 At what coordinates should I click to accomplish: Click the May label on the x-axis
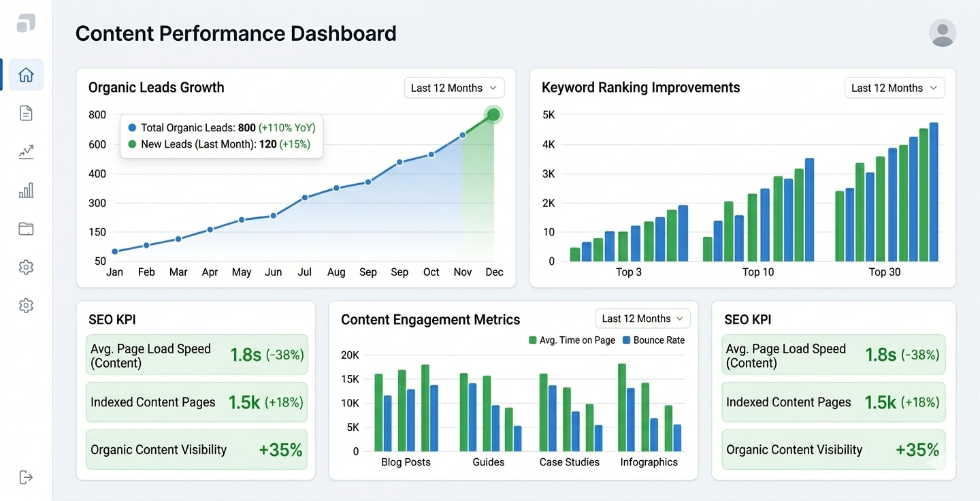[x=242, y=272]
